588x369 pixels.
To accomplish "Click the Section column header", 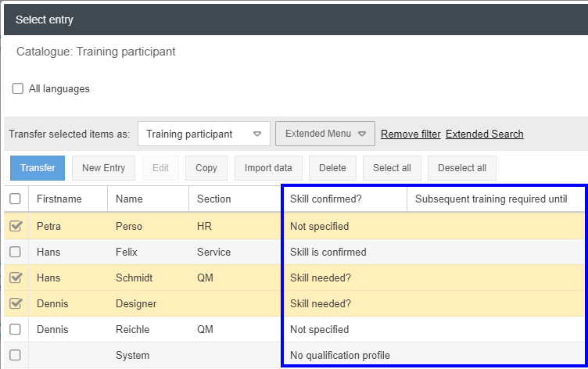I will [213, 199].
